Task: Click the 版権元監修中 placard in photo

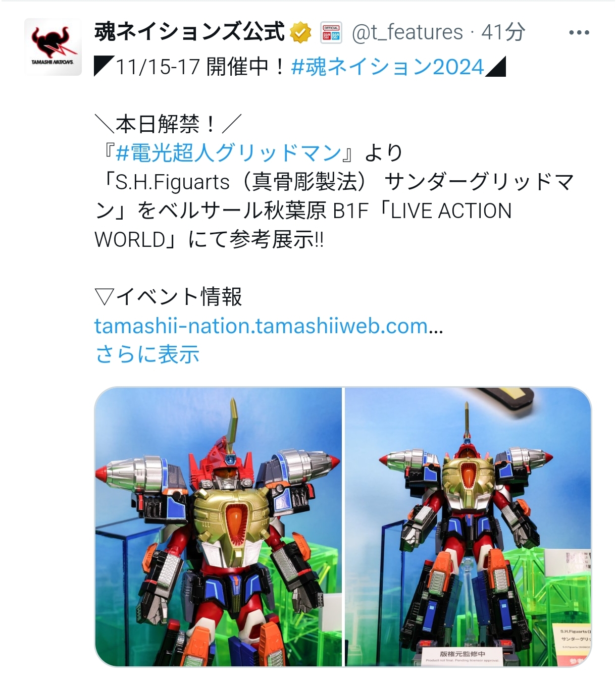Action: [463, 656]
